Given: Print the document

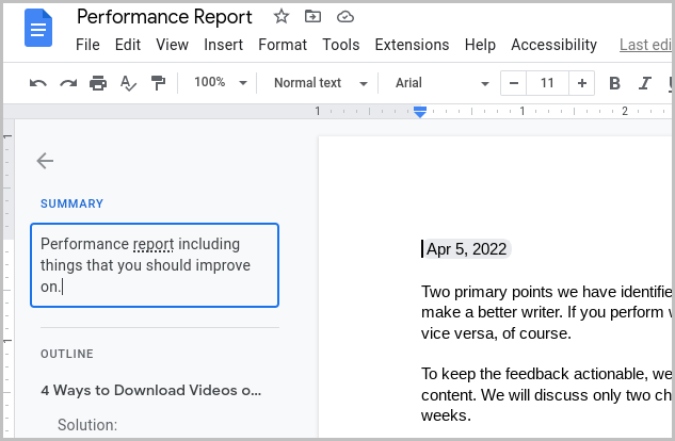Looking at the screenshot, I should coord(98,83).
